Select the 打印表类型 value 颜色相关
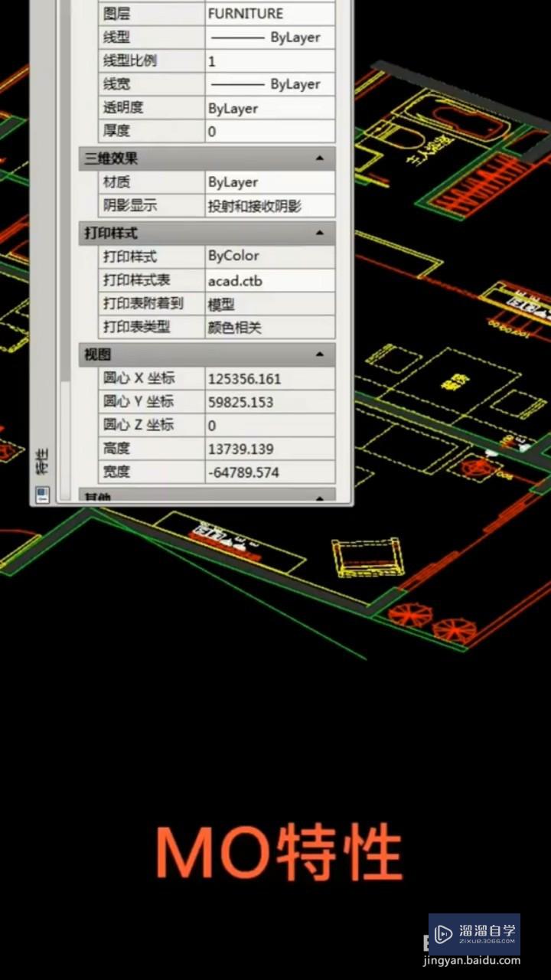 270,327
